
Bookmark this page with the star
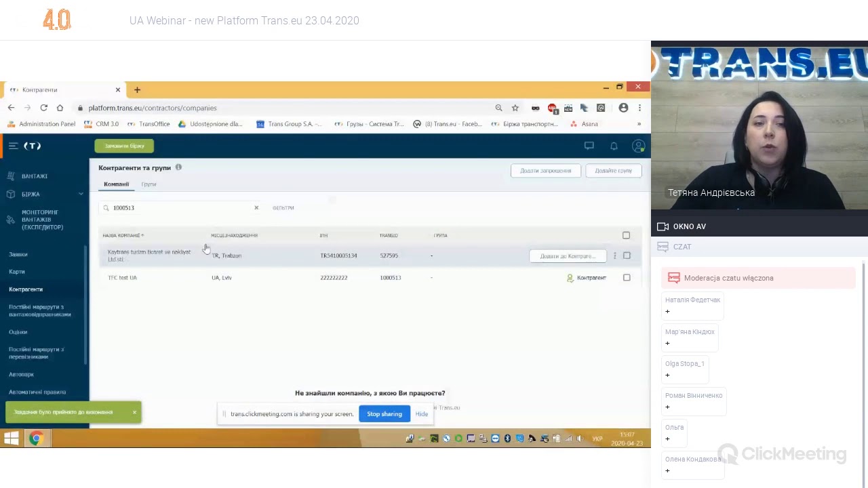point(515,108)
